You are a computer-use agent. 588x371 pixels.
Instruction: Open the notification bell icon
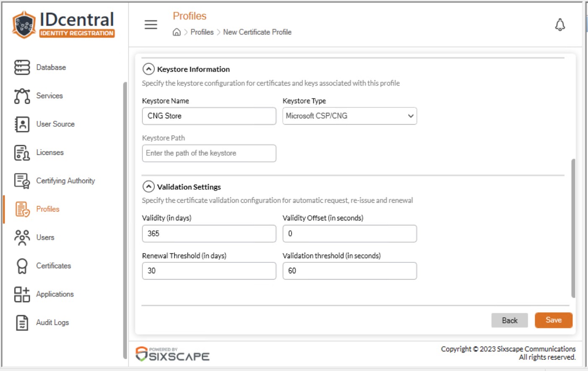[x=560, y=25]
